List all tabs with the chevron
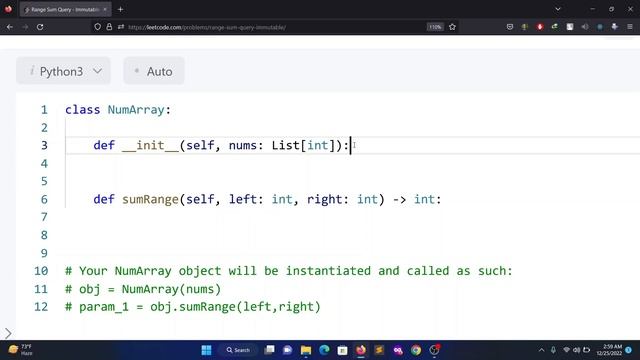The height and width of the screenshot is (360, 640). point(558,9)
